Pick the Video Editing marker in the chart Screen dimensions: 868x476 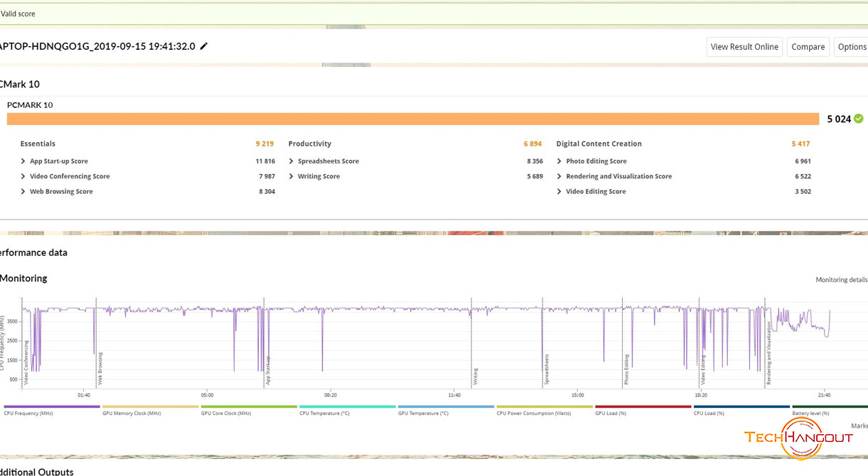pos(704,369)
